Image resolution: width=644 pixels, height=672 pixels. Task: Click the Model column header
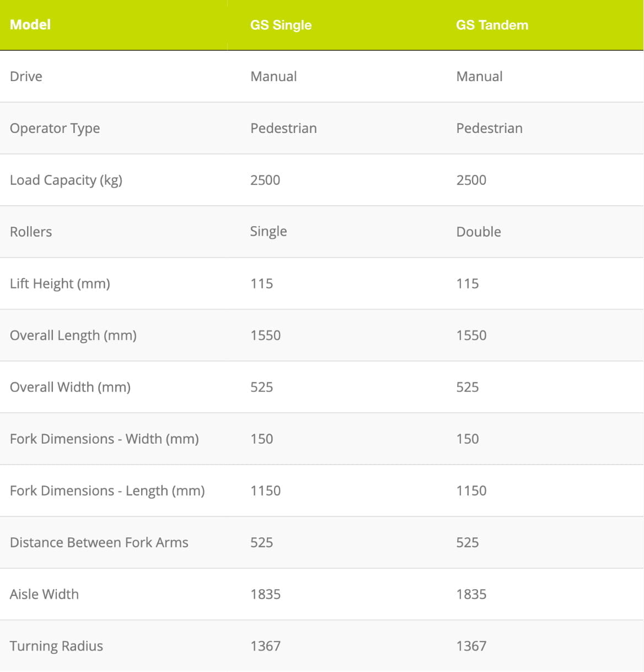tap(30, 25)
